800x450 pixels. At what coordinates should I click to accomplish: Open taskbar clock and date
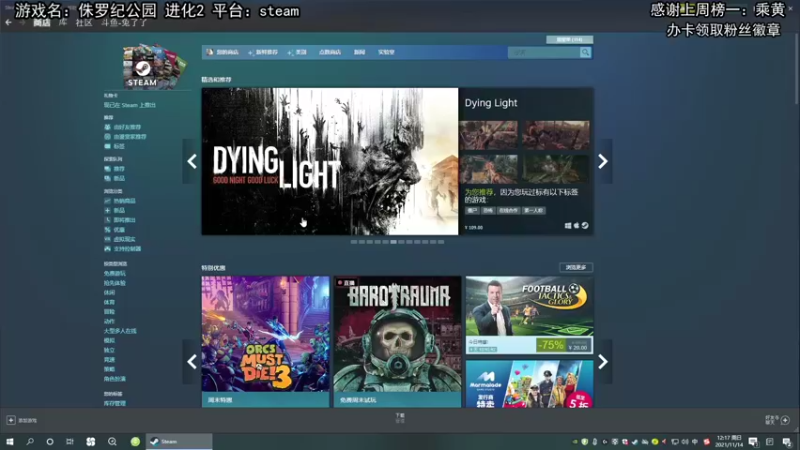click(729, 441)
